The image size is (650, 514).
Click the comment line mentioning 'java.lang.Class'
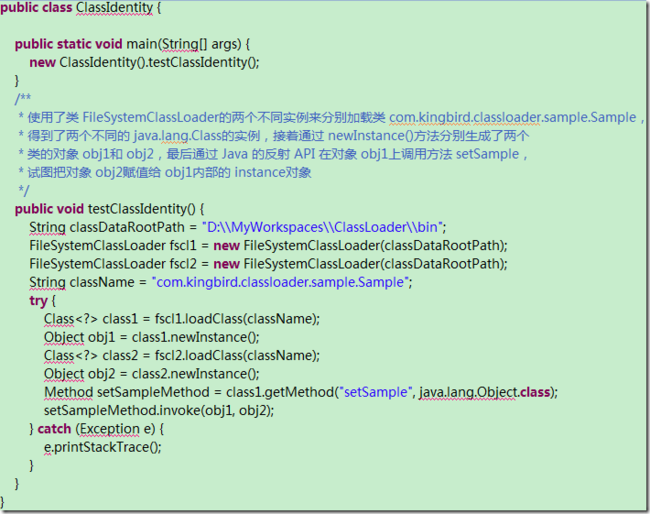pos(273,136)
